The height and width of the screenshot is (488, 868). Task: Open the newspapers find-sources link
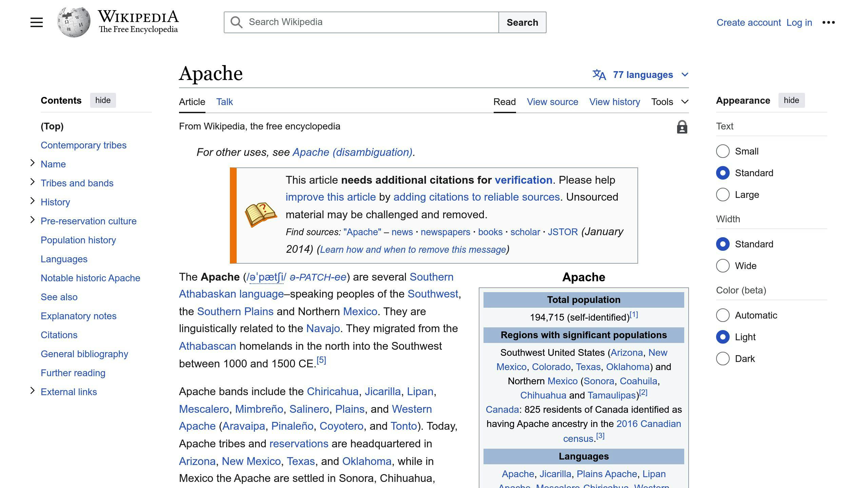click(x=446, y=232)
